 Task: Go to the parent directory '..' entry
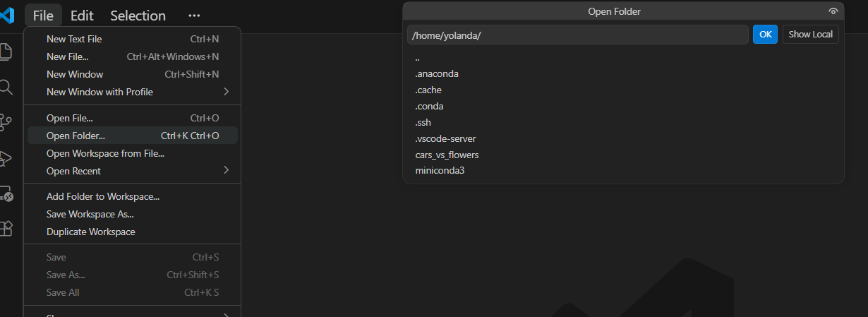pos(418,58)
